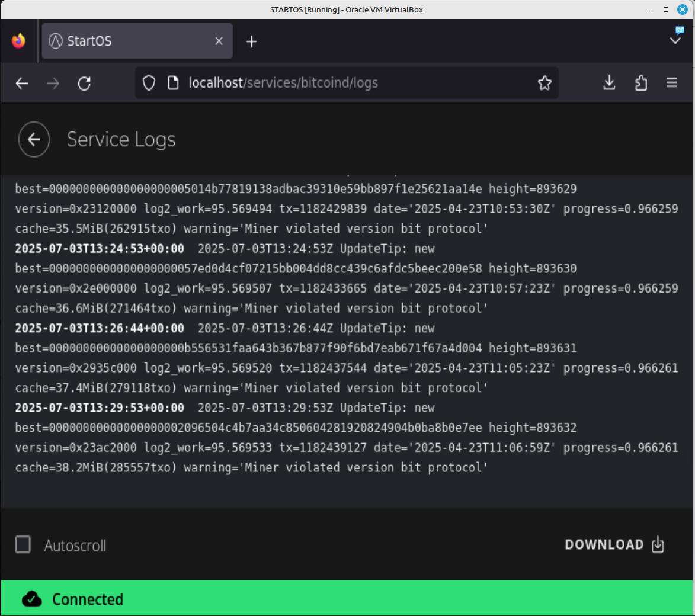Viewport: 695px width, 616px height.
Task: Close the StartOS browser tab
Action: [219, 41]
